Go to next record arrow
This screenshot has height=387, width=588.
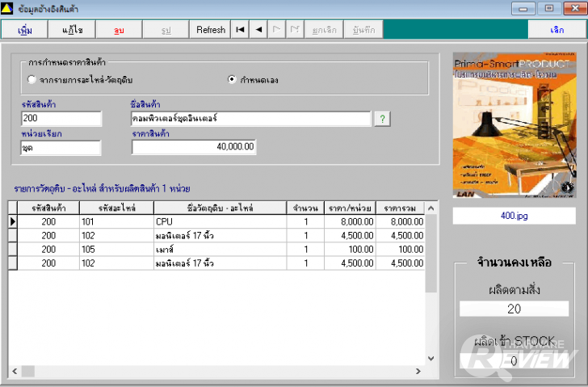coord(276,30)
